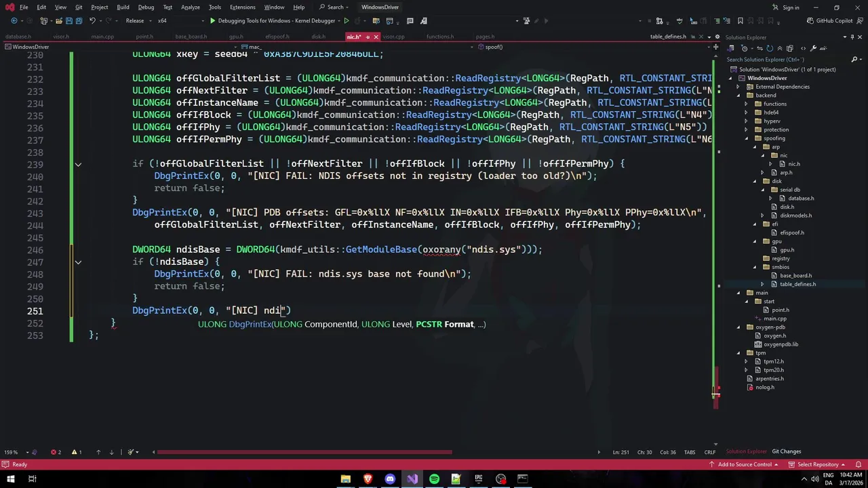The height and width of the screenshot is (488, 868).
Task: Switch to the Git Changes panel tab
Action: pos(787,451)
